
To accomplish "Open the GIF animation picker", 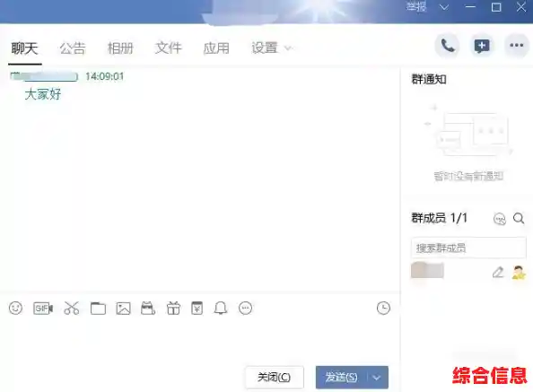I will point(43,308).
